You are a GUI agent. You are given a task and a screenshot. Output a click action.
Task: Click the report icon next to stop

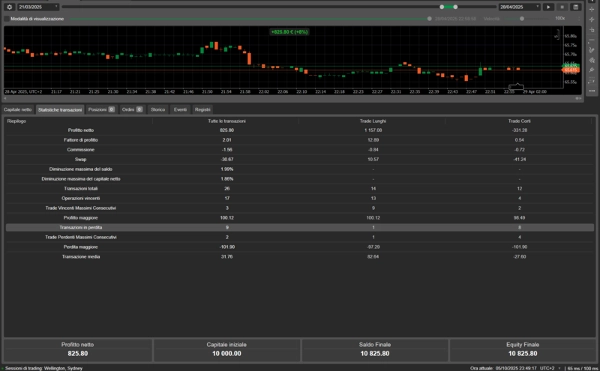tap(576, 7)
